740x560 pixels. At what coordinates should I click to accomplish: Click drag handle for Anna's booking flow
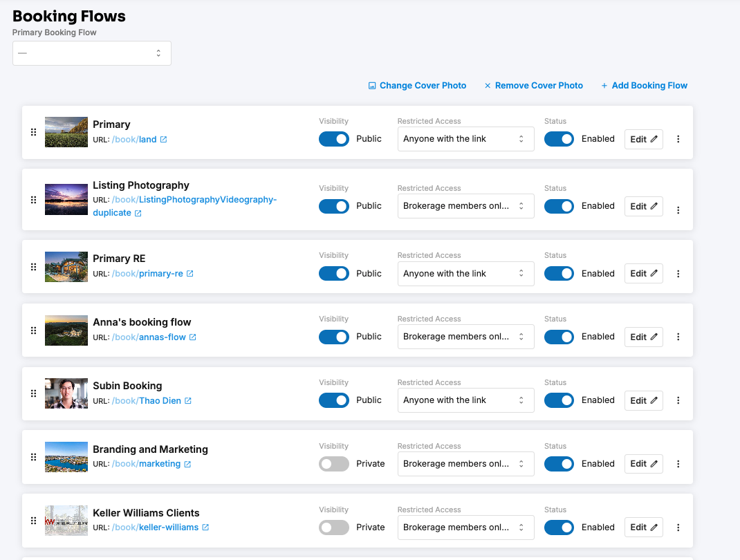point(33,330)
